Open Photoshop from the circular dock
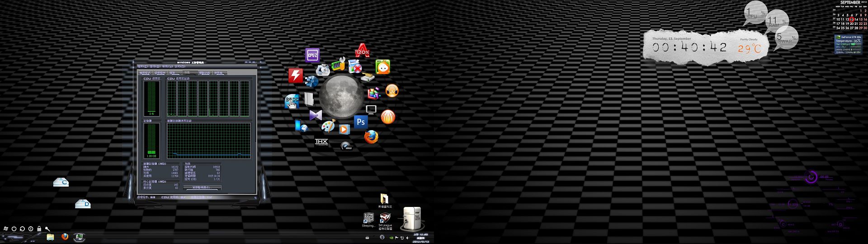 coord(360,122)
